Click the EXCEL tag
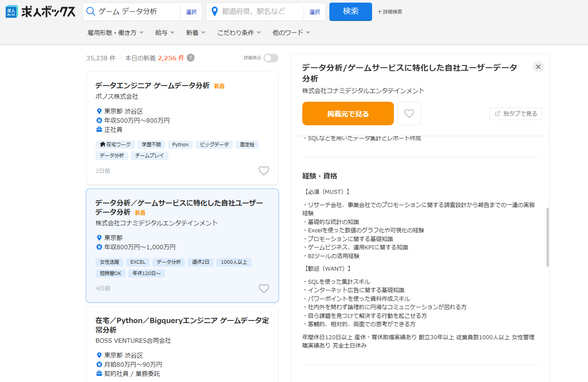Image resolution: width=588 pixels, height=382 pixels. click(138, 262)
